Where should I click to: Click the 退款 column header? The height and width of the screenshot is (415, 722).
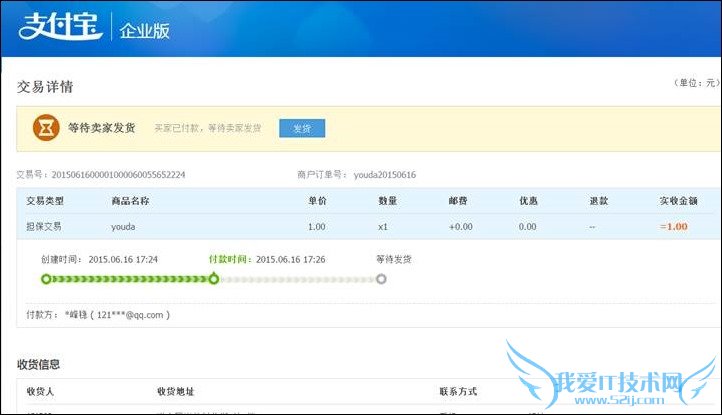tap(599, 201)
